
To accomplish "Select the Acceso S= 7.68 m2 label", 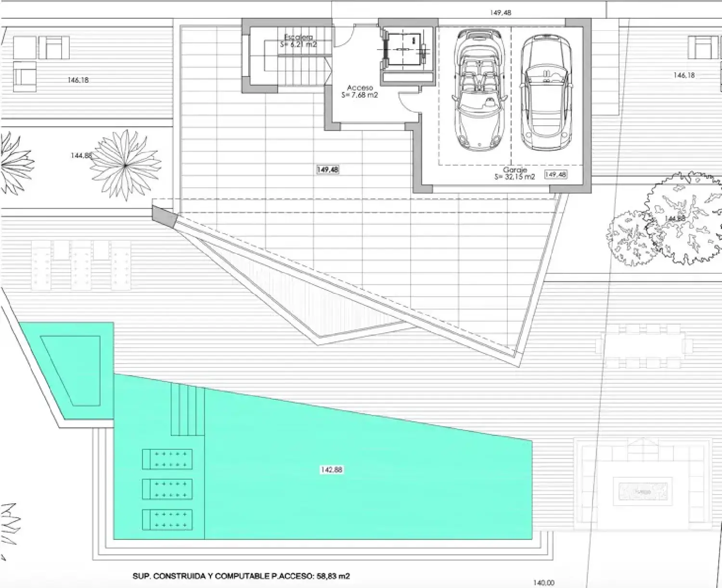I will pyautogui.click(x=360, y=91).
